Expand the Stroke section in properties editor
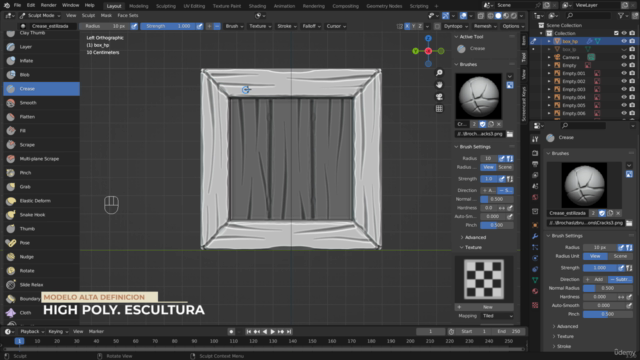This screenshot has width=640, height=360. pos(564,346)
